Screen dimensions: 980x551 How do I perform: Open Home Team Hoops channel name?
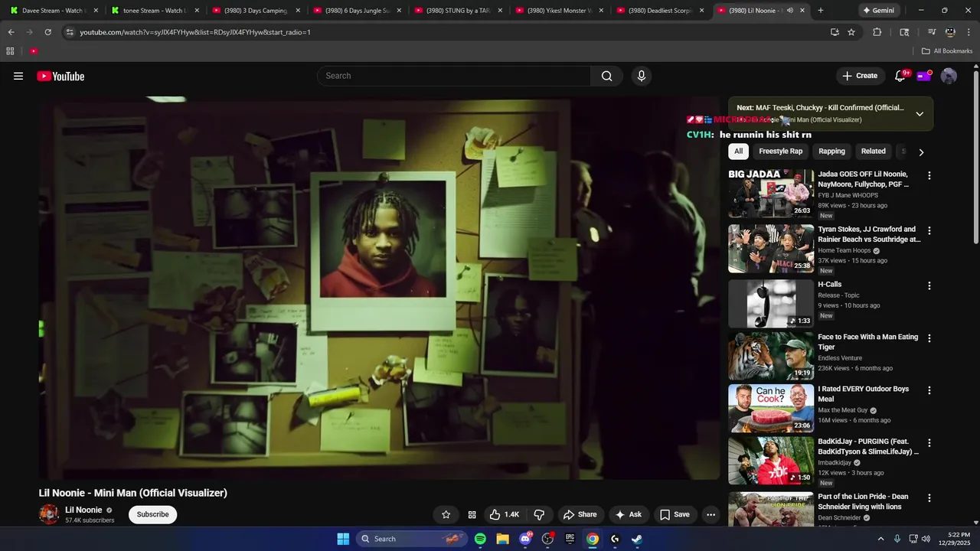[x=844, y=250]
